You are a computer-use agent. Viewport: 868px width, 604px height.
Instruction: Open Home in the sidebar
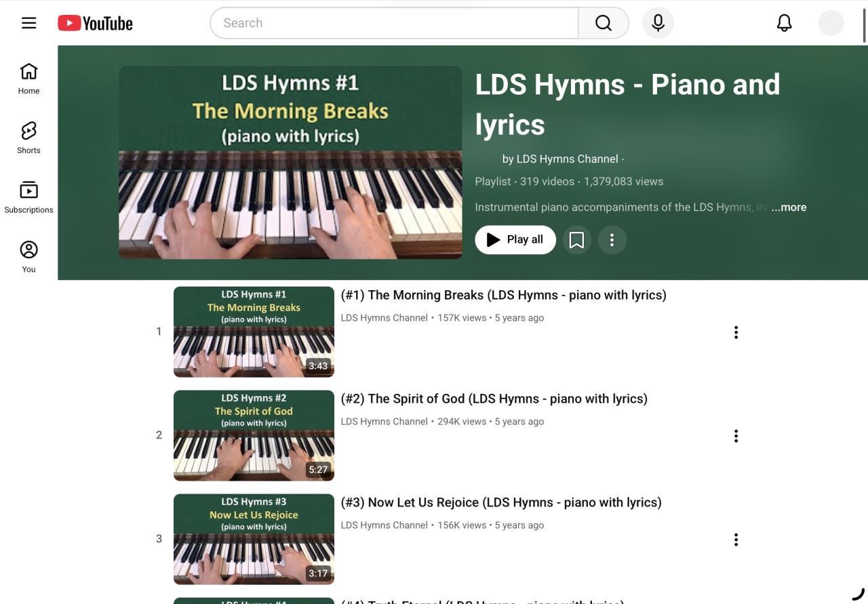28,79
